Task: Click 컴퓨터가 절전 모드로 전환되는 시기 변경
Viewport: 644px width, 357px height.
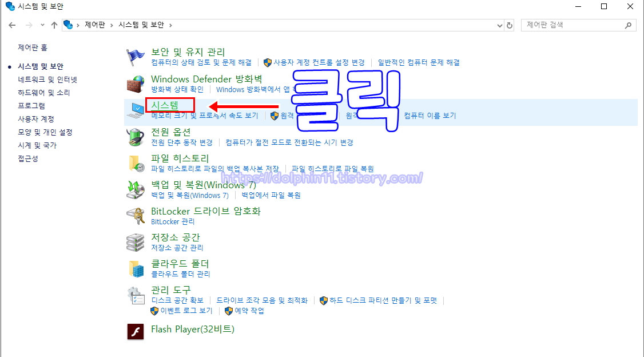Action: click(x=289, y=142)
